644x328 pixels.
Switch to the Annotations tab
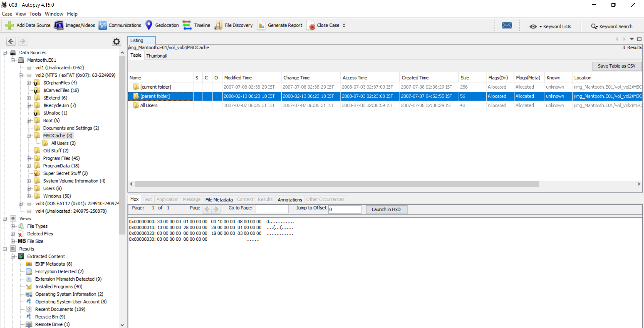[290, 200]
